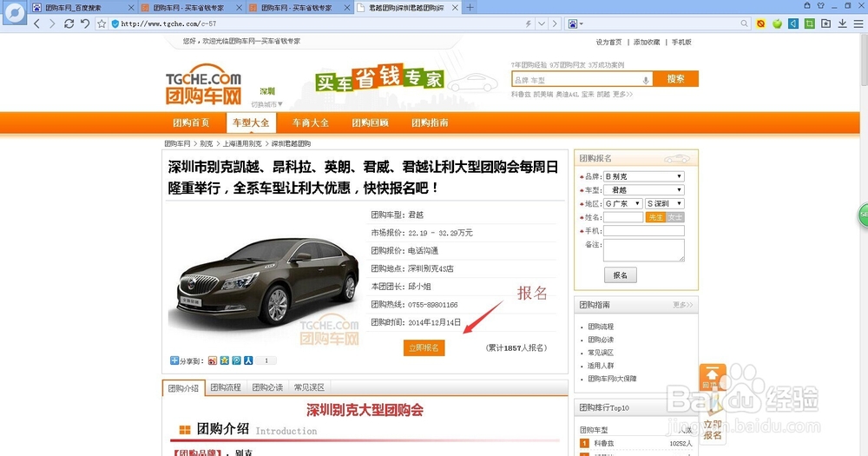
Task: Open 团购回顾 nav item
Action: (x=371, y=122)
